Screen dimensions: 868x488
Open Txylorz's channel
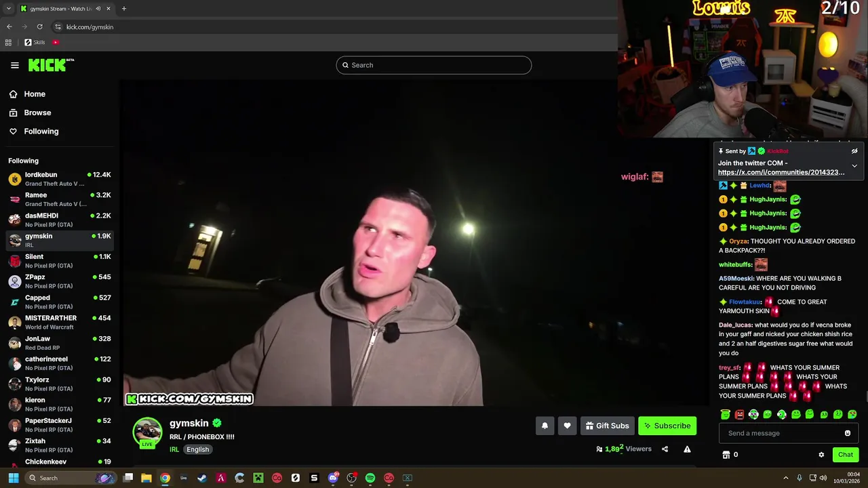coord(60,384)
